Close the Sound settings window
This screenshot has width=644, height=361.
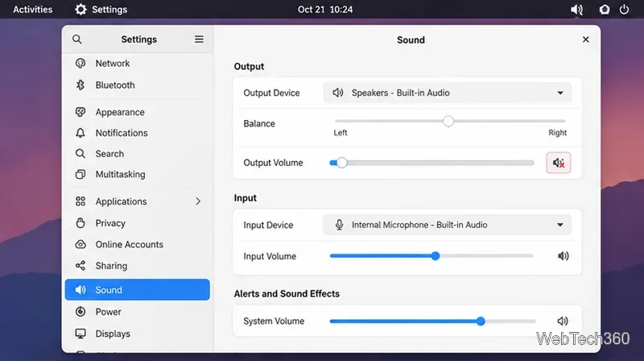coord(586,39)
